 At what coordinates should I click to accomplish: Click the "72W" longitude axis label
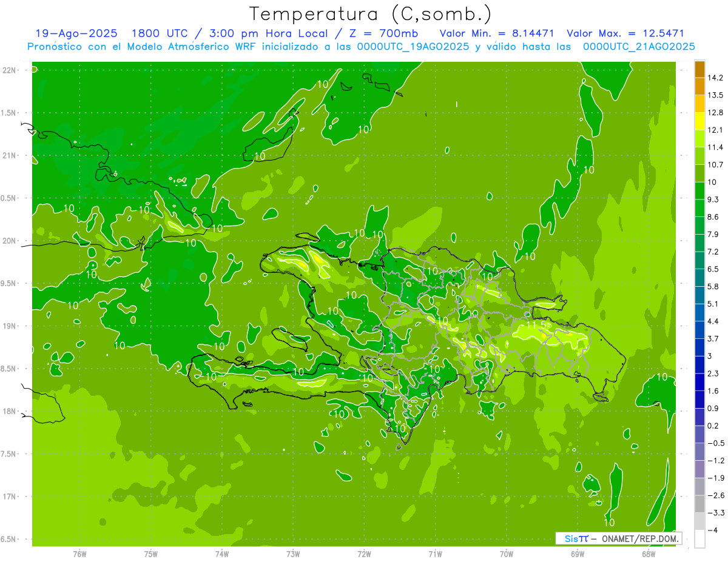[364, 554]
